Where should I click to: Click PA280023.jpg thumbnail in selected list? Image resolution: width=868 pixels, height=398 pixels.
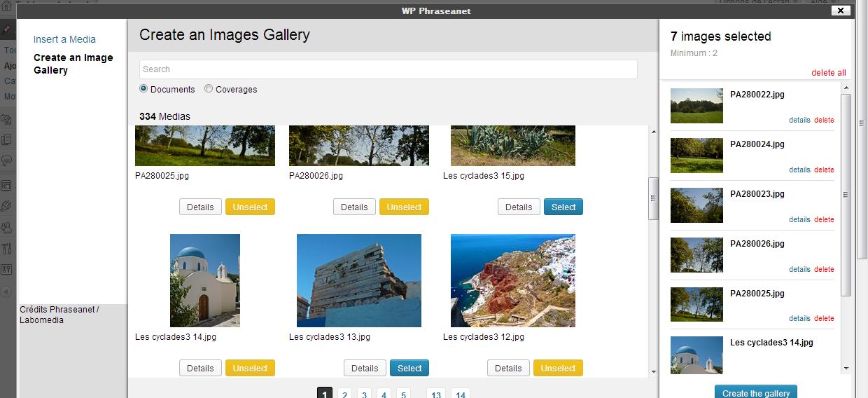click(x=696, y=205)
